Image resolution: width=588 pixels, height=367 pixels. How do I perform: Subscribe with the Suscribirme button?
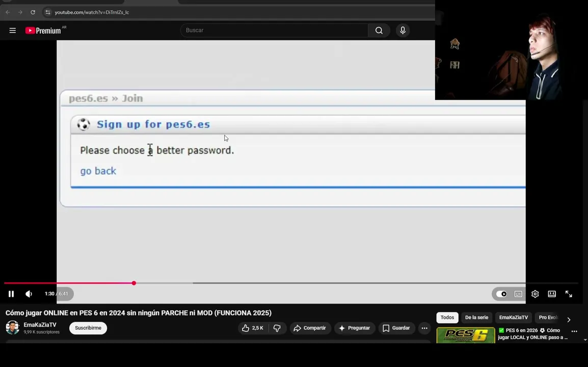coord(88,328)
